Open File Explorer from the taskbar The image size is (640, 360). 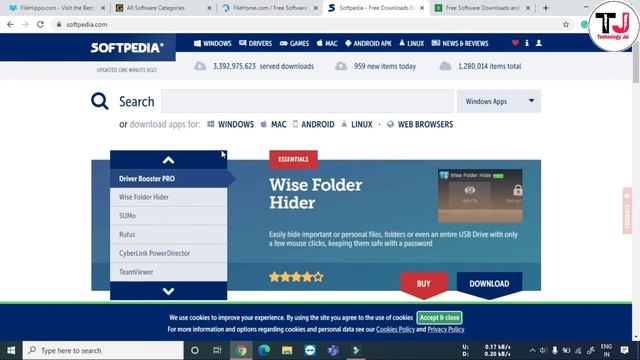coord(287,350)
